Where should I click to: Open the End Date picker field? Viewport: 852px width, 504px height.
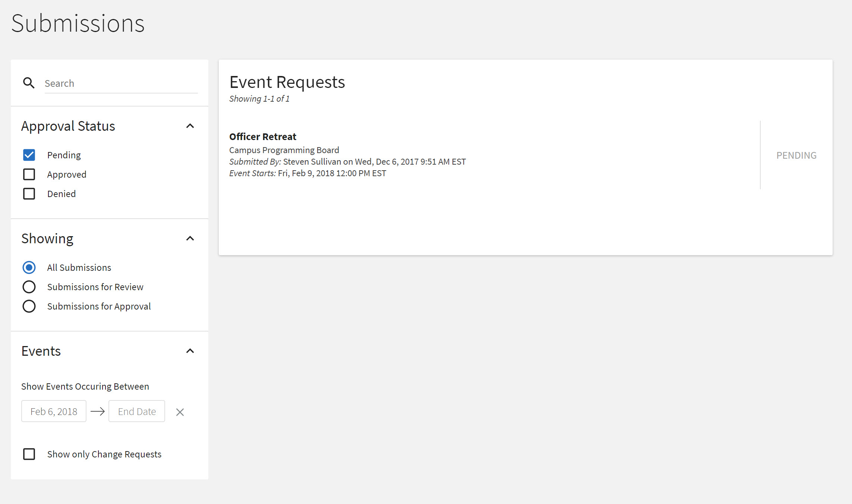tap(137, 411)
